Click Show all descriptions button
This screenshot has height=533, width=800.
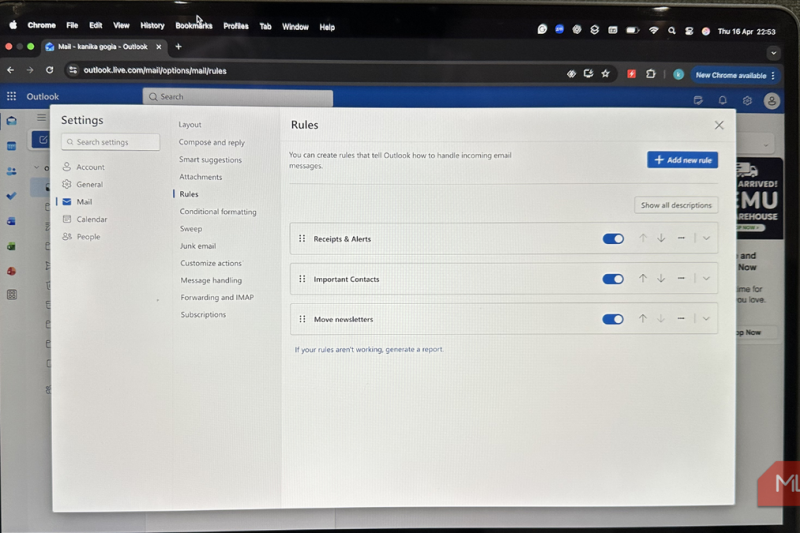point(676,205)
